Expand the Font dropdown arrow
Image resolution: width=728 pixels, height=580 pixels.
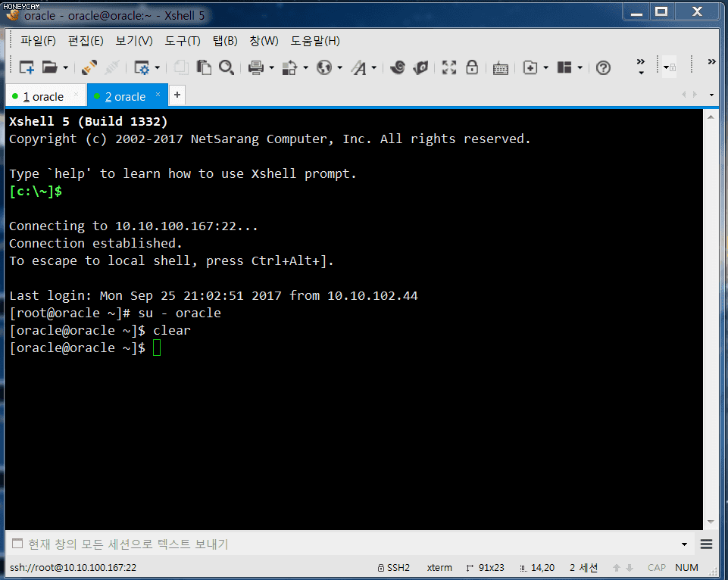pyautogui.click(x=373, y=67)
